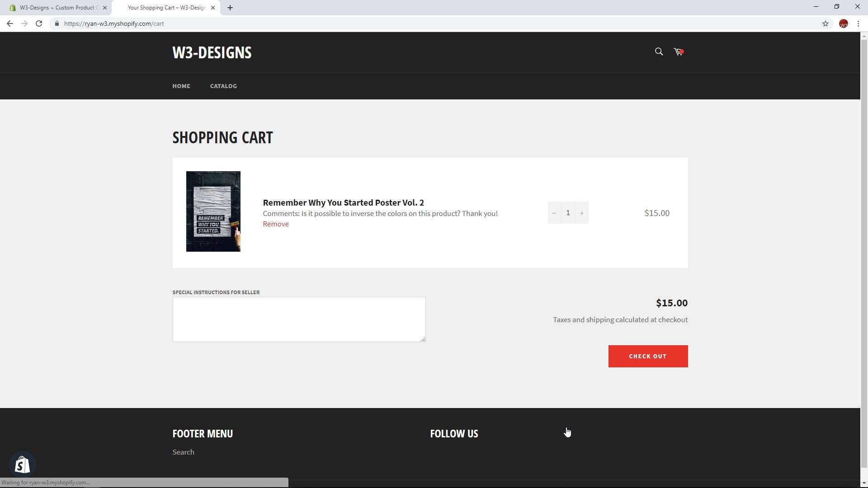Focus the special instructions textarea

[299, 319]
